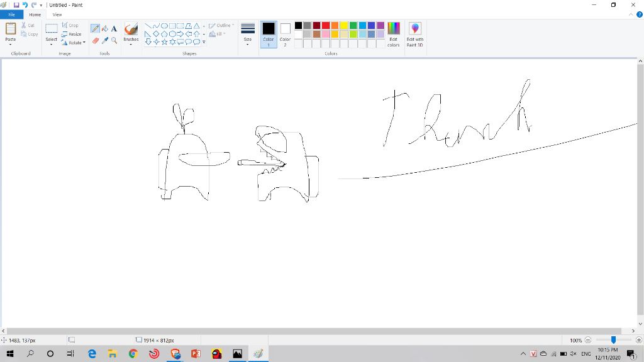
Task: Choose the Four-point star shape
Action: [x=156, y=42]
